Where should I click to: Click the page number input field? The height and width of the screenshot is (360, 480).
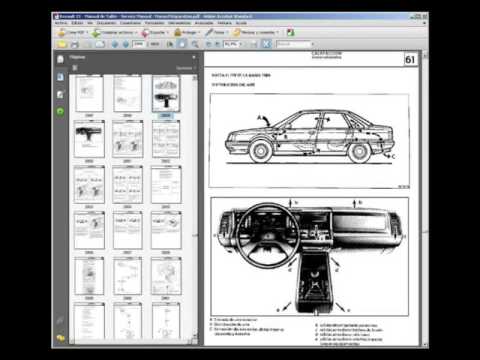point(138,44)
